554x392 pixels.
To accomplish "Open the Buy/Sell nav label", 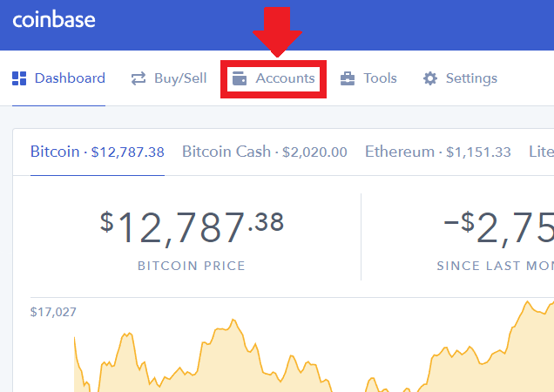I will (x=180, y=78).
